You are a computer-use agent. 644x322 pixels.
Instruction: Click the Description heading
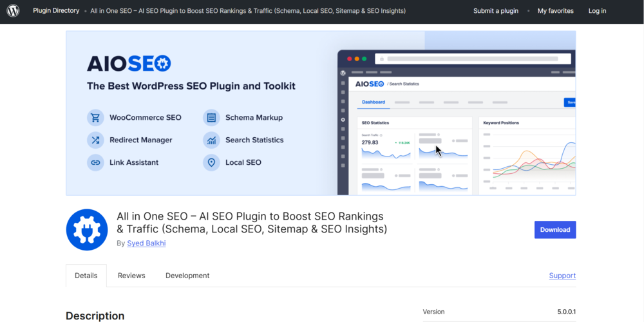point(95,316)
